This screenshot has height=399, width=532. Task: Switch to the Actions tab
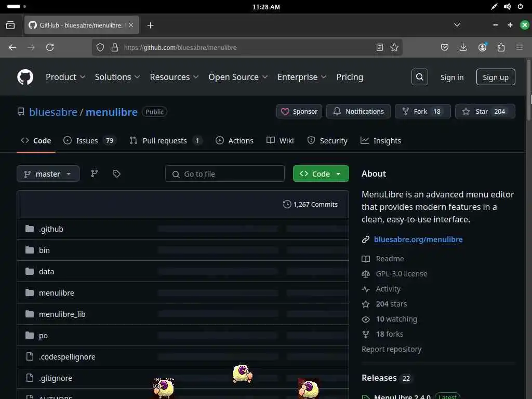point(234,140)
